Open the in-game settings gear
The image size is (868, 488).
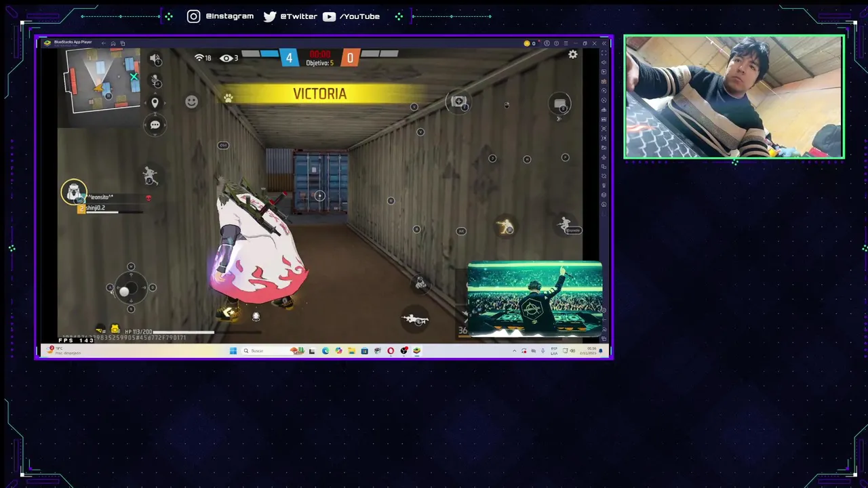(x=573, y=54)
